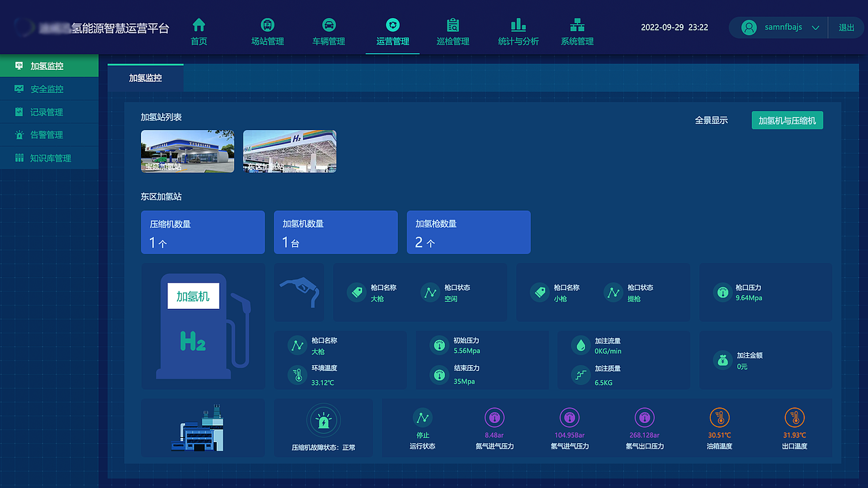Click the 枪口压力 gauge icon
This screenshot has height=488, width=868.
[722, 292]
